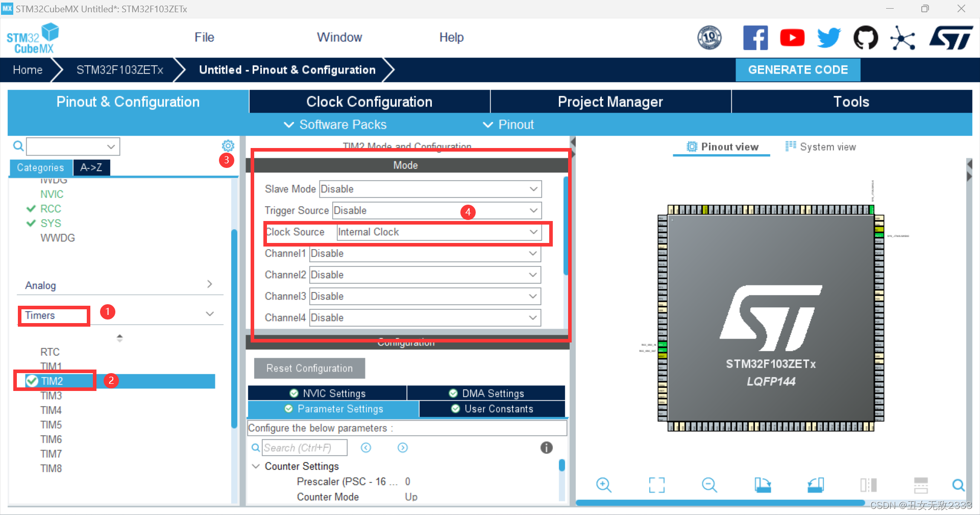Open the Channel3 dropdown
Viewport: 980px width, 515px height.
[425, 296]
